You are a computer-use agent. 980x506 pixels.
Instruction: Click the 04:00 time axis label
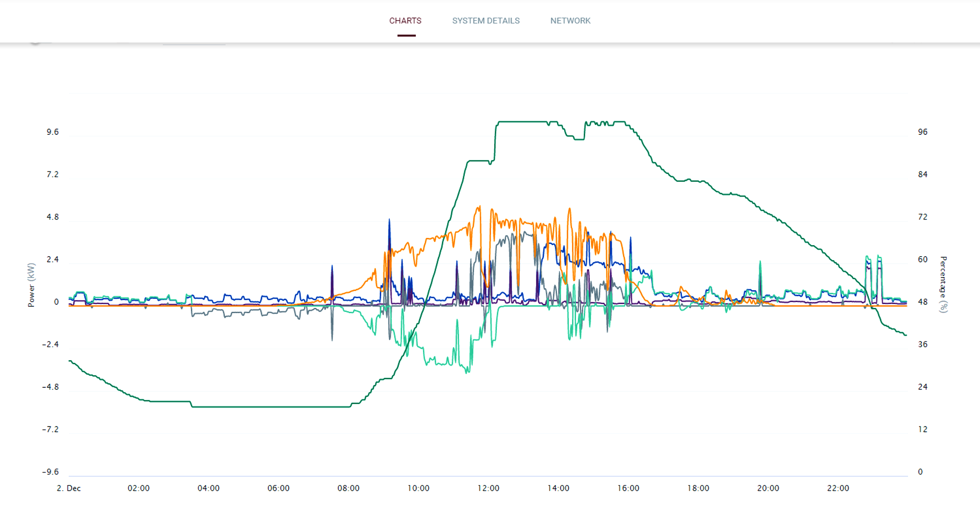point(208,488)
